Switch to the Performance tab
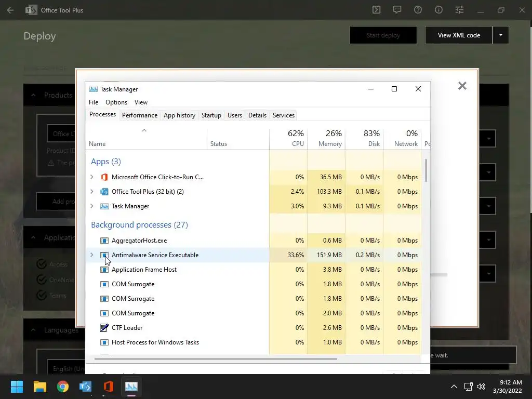Viewport: 532px width, 399px height. tap(140, 115)
